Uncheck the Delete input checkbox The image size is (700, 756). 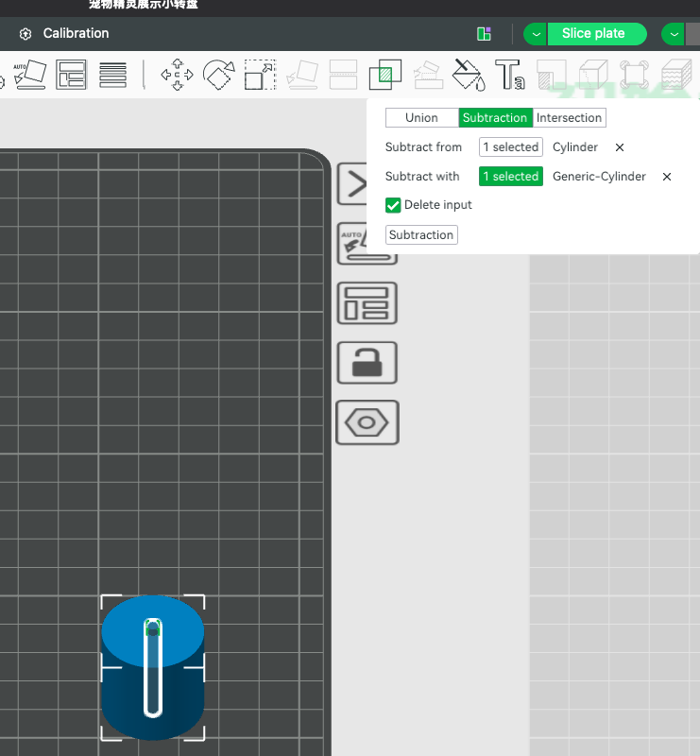393,205
